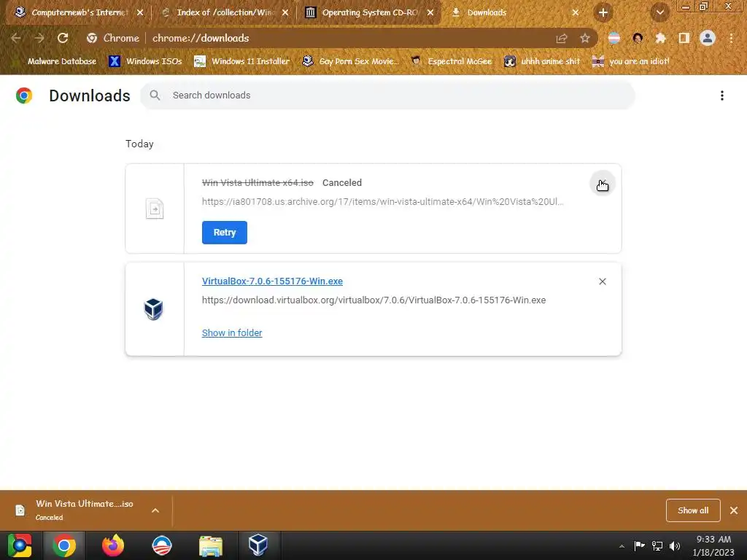Open Espectral McGee bookmark
Image resolution: width=747 pixels, height=560 pixels.
pyautogui.click(x=451, y=61)
